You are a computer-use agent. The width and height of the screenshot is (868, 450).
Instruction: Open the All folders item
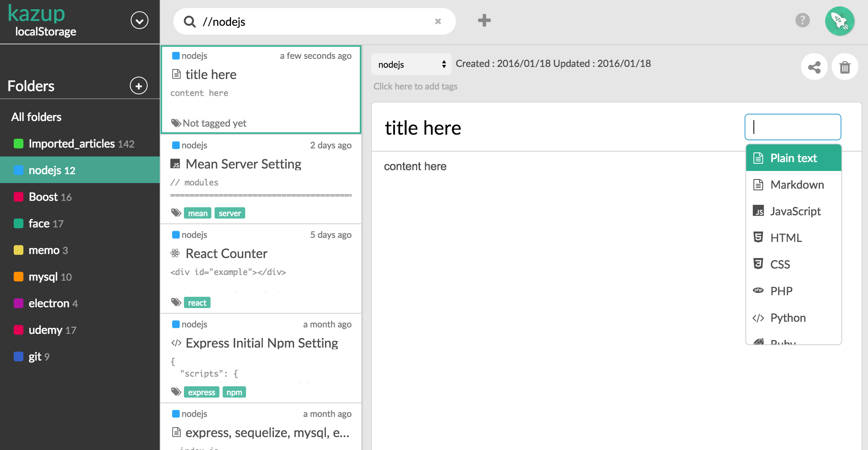pos(36,117)
